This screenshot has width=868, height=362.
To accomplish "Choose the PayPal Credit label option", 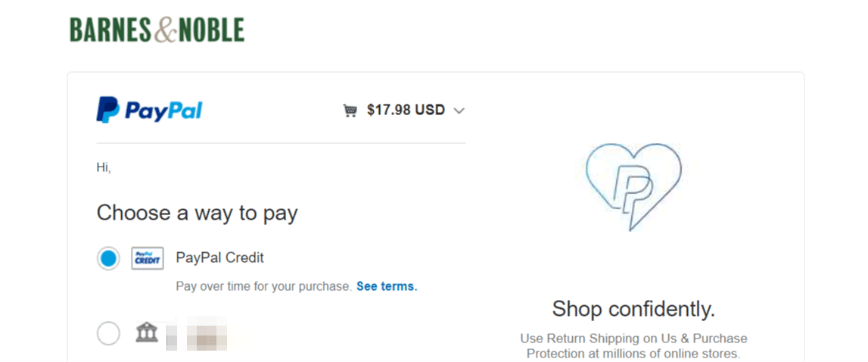I will coord(219,257).
